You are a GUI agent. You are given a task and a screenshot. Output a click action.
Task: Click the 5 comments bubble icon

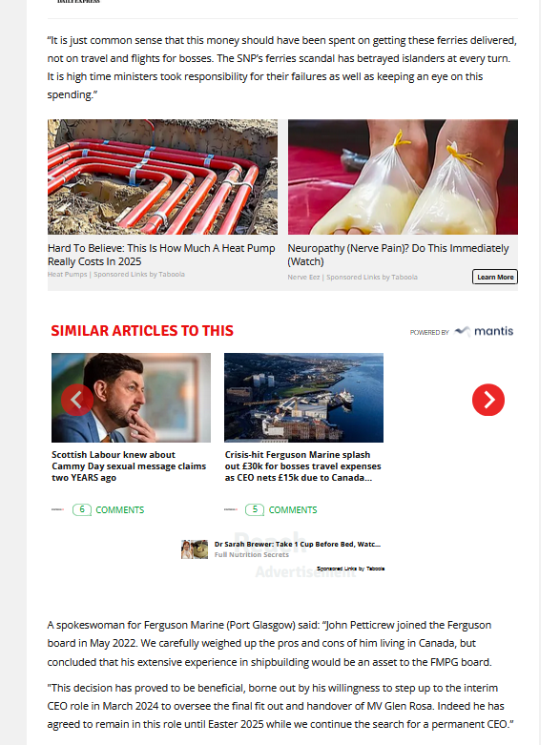tap(255, 509)
